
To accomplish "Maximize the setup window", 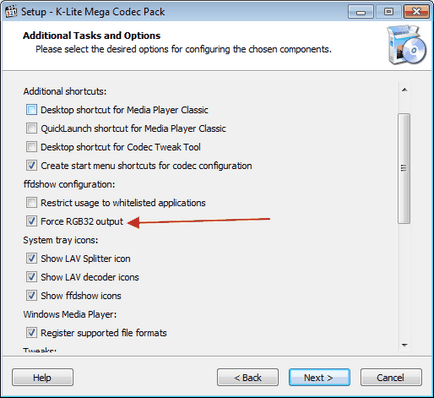I will (388, 12).
